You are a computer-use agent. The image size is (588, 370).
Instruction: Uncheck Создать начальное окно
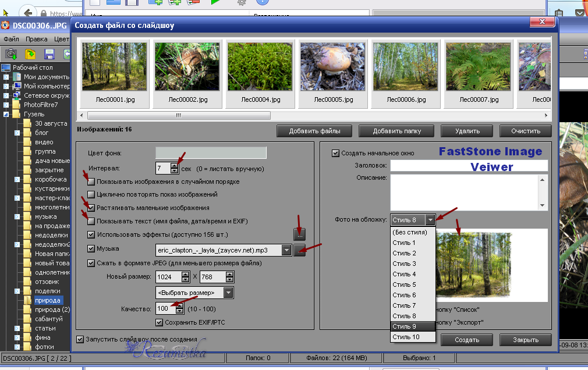pos(335,154)
